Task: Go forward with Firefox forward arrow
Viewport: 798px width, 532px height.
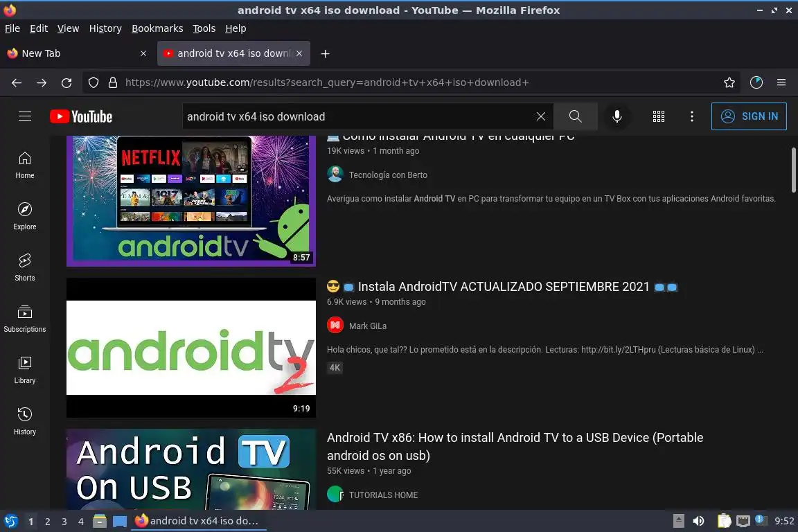Action: [x=42, y=82]
